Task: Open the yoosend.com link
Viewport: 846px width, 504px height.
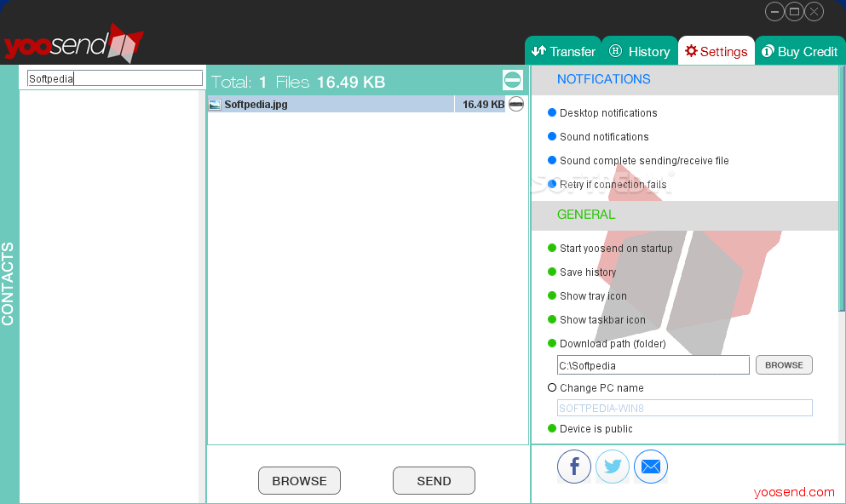Action: point(794,491)
